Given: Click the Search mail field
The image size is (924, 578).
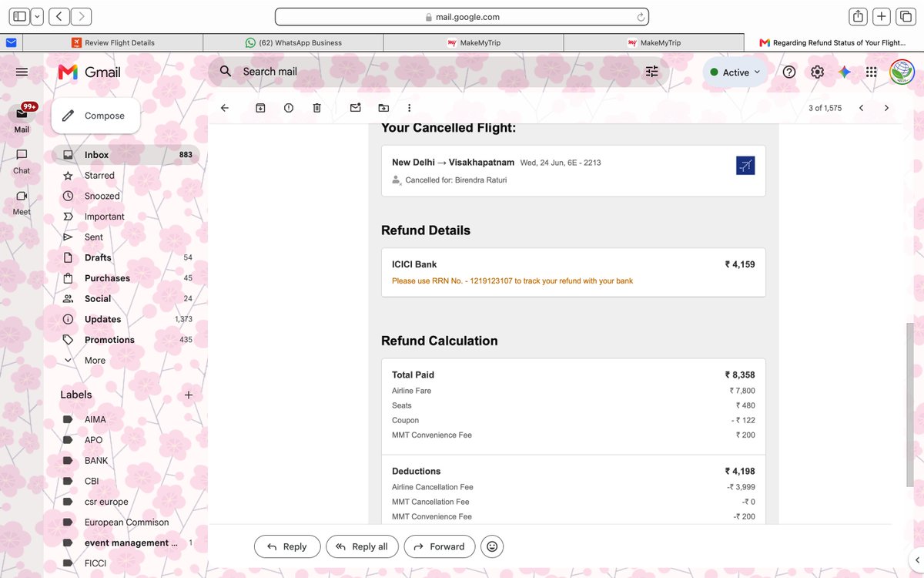Looking at the screenshot, I should 439,72.
